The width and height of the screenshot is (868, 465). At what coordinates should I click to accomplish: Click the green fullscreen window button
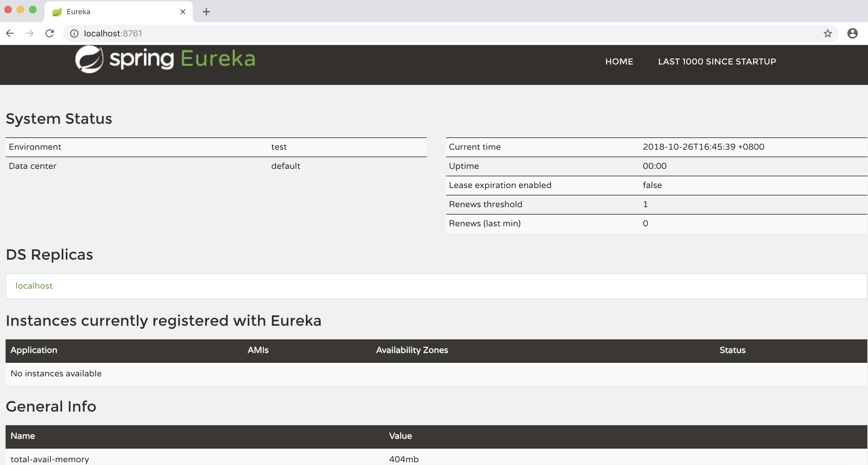point(33,10)
